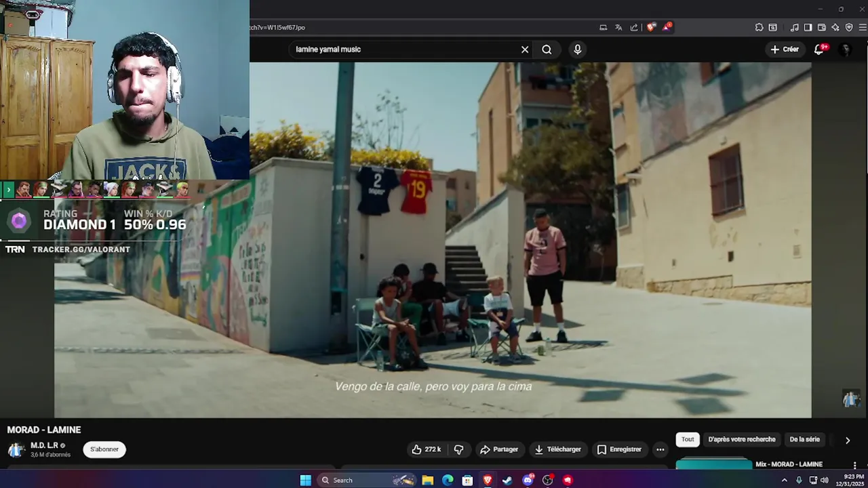Click the address bar URL text
The width and height of the screenshot is (868, 488).
tap(277, 28)
